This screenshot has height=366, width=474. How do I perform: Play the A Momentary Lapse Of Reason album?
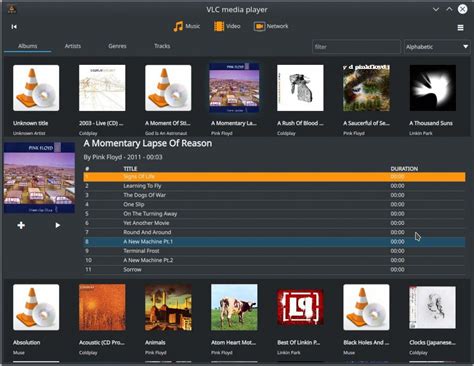tap(58, 225)
